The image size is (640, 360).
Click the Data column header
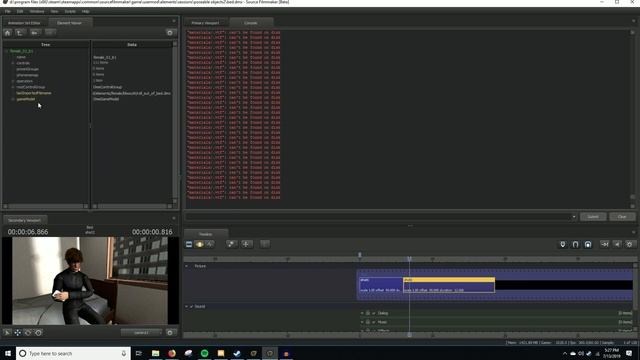tap(132, 44)
